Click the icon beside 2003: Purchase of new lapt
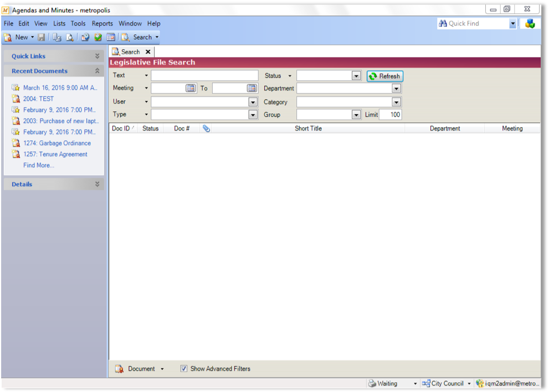 pyautogui.click(x=16, y=121)
